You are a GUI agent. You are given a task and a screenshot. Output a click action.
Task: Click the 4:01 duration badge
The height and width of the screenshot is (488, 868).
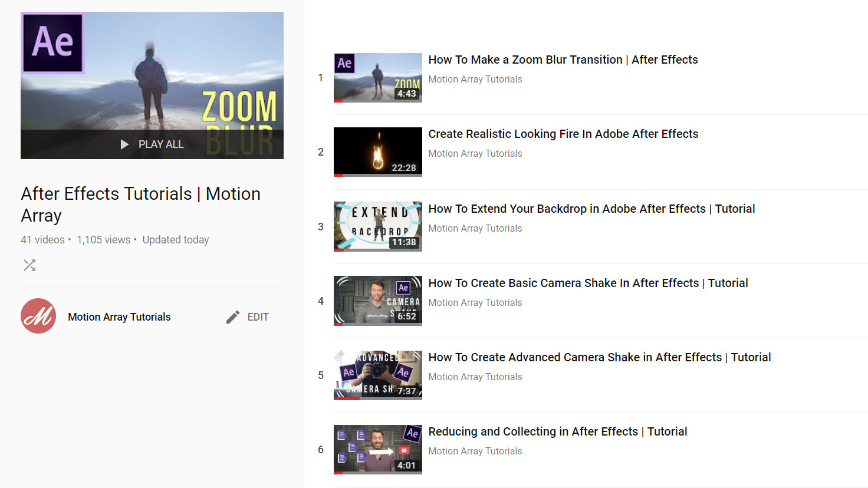(x=406, y=465)
